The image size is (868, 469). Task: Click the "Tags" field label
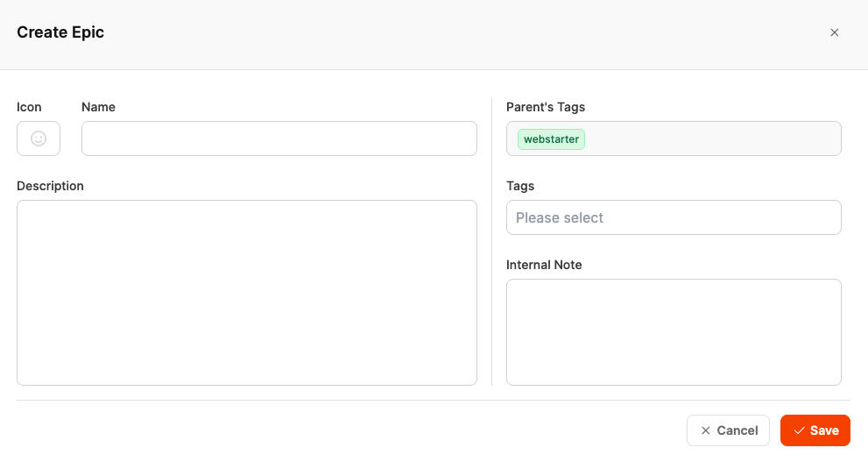520,186
